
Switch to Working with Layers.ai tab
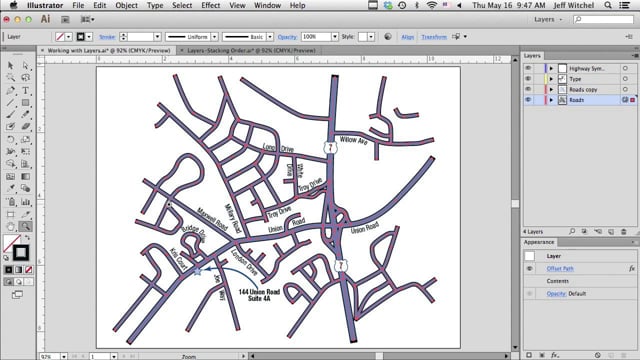pos(109,51)
